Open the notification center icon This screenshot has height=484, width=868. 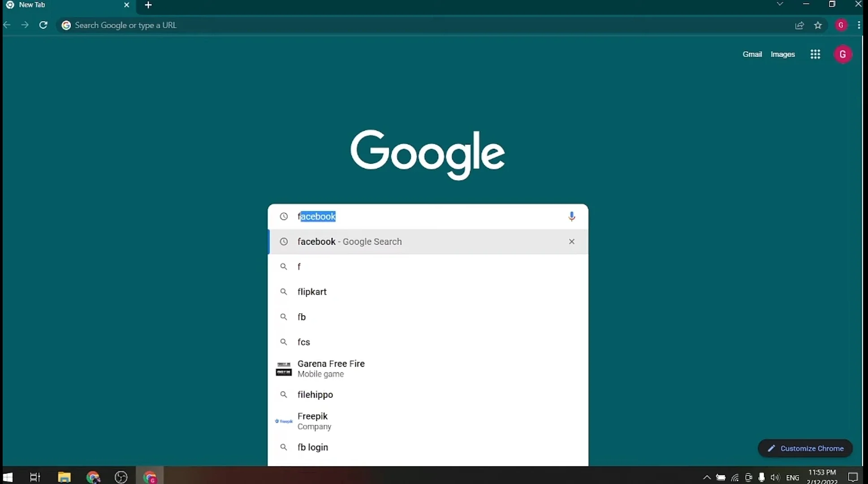[x=853, y=477]
